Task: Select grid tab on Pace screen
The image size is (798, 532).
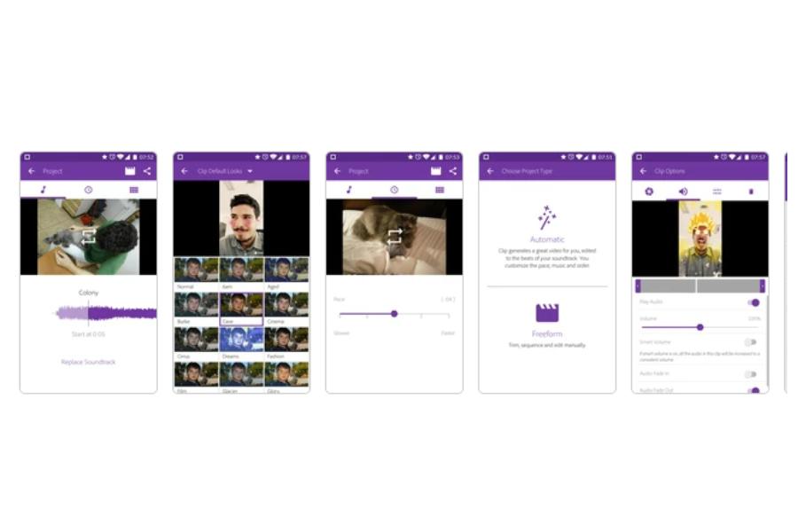Action: [440, 190]
